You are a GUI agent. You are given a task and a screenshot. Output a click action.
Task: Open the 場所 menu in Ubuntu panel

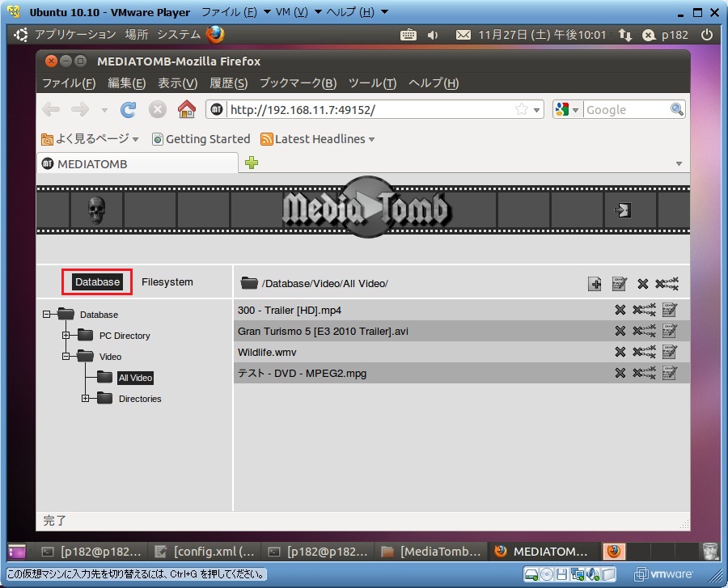[137, 34]
